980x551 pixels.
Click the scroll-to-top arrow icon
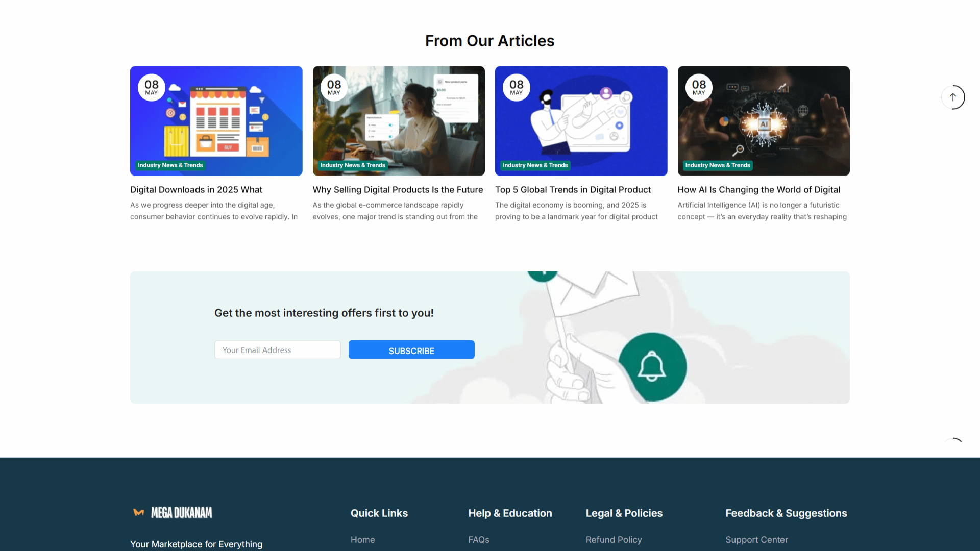point(953,97)
